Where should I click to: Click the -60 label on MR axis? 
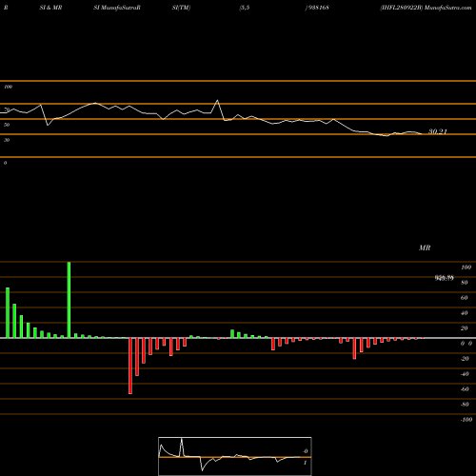[465, 389]
